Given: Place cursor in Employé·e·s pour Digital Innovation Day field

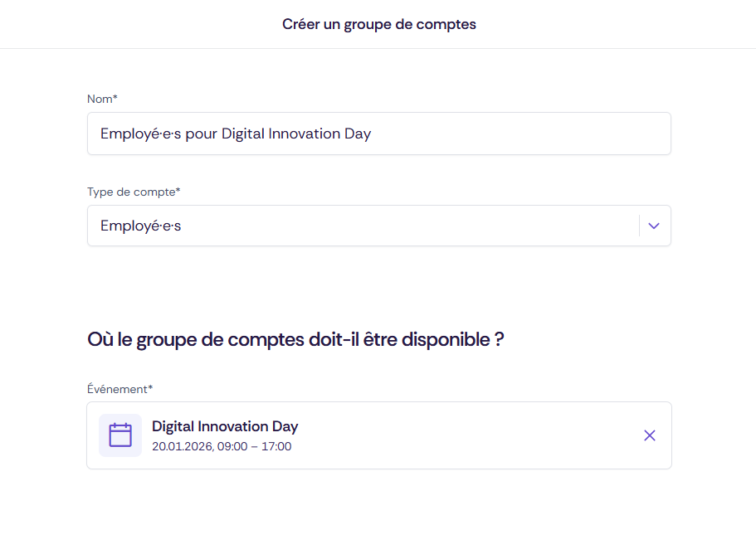Looking at the screenshot, I should pyautogui.click(x=379, y=134).
